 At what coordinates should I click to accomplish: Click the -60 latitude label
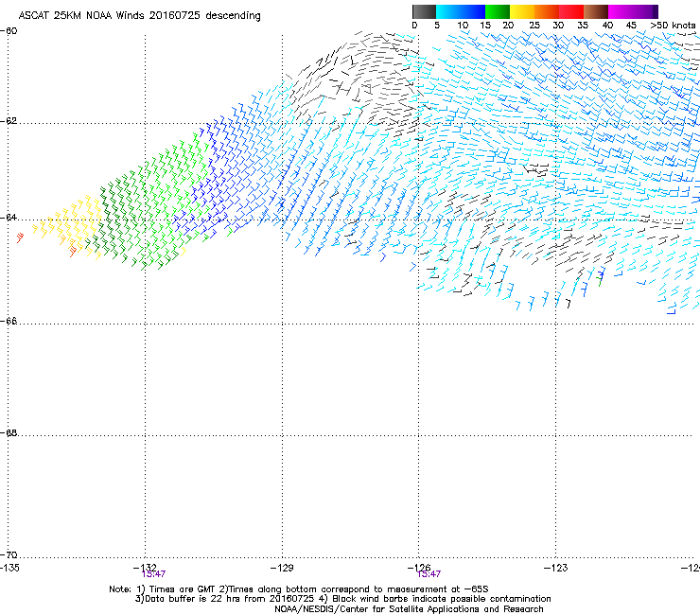(9, 31)
